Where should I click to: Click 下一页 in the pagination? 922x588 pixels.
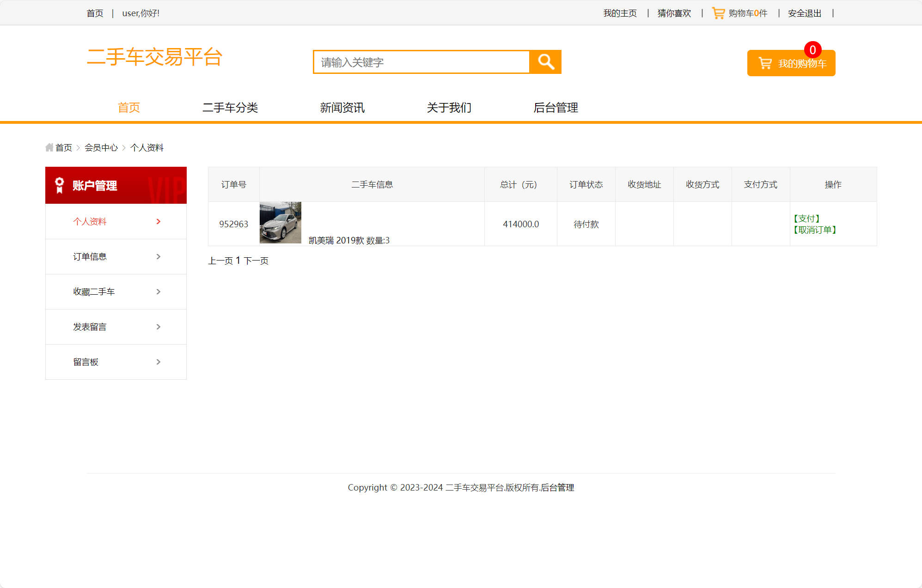tap(257, 261)
